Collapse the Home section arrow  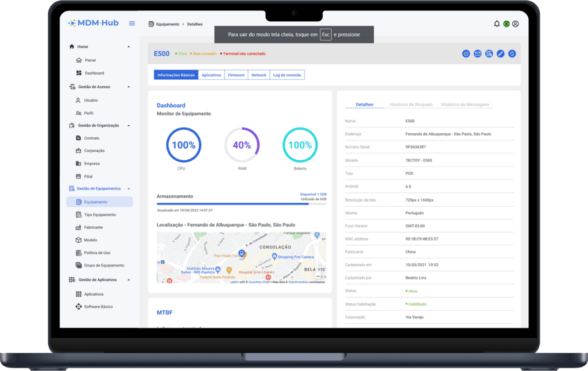tap(129, 47)
